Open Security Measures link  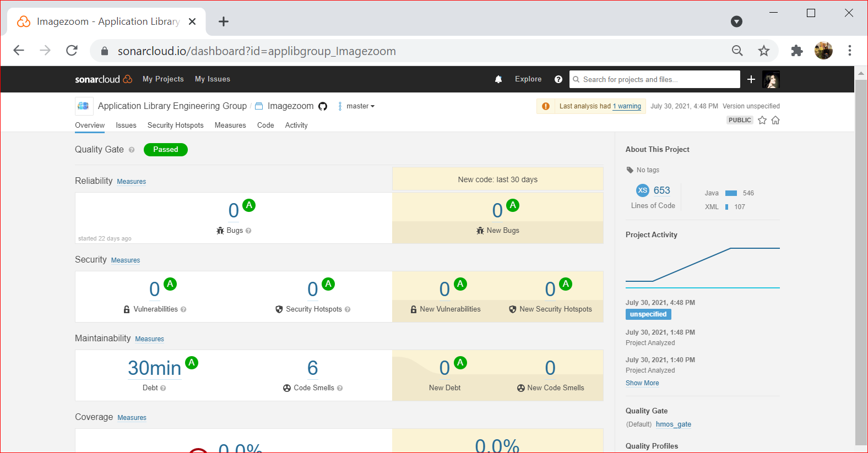coord(126,260)
